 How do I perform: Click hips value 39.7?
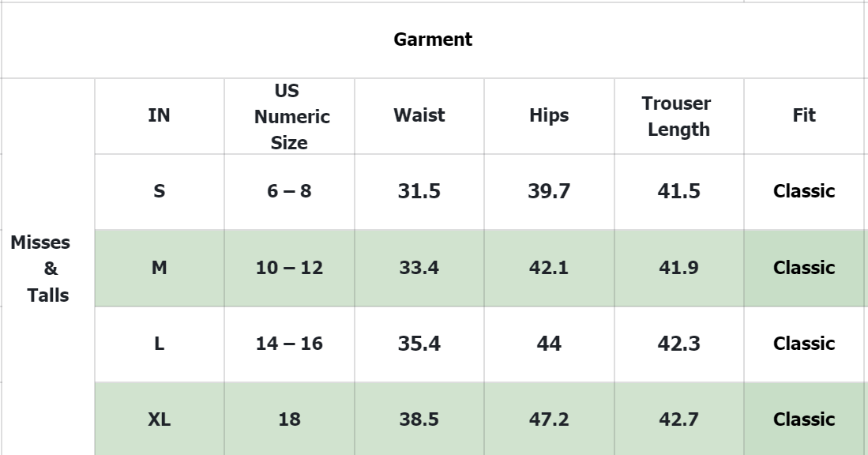coord(549,191)
